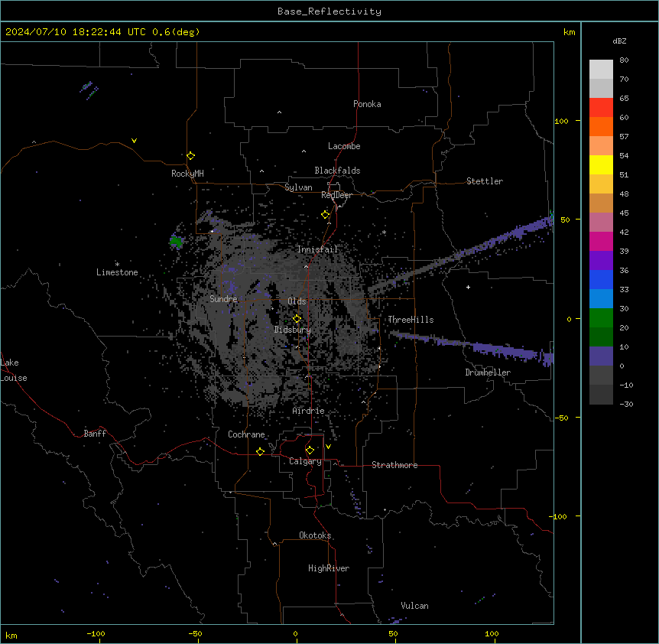Click the darkest gray -10 to -30 swatch
This screenshot has height=644, width=659.
[x=601, y=395]
